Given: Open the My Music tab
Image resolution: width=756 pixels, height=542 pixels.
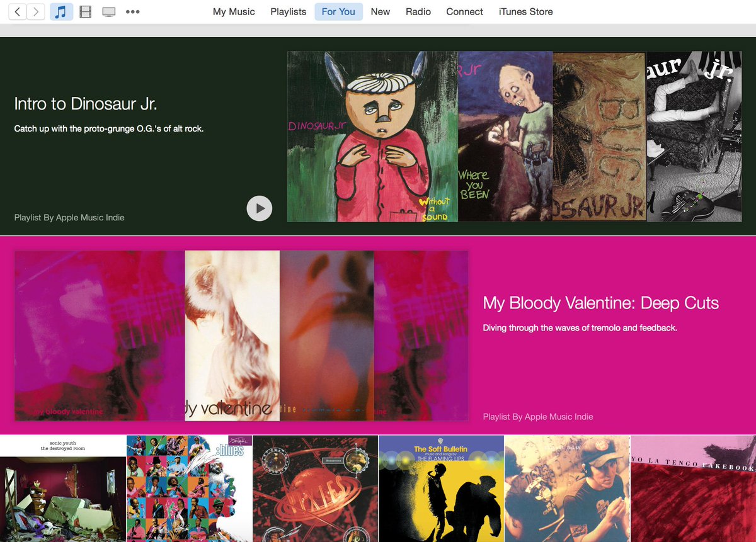Looking at the screenshot, I should point(234,11).
